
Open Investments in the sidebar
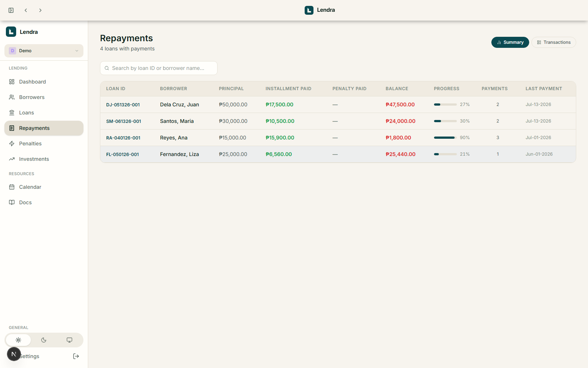[44, 159]
